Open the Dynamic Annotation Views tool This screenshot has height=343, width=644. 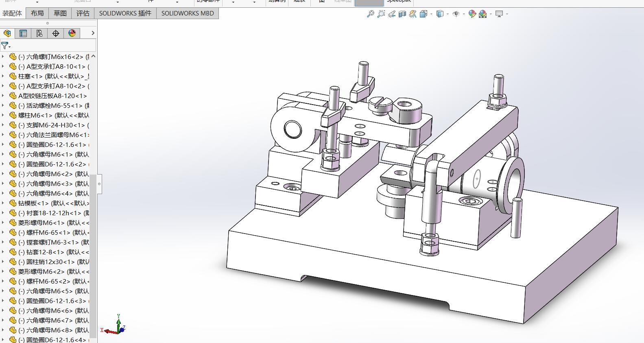[x=413, y=14]
